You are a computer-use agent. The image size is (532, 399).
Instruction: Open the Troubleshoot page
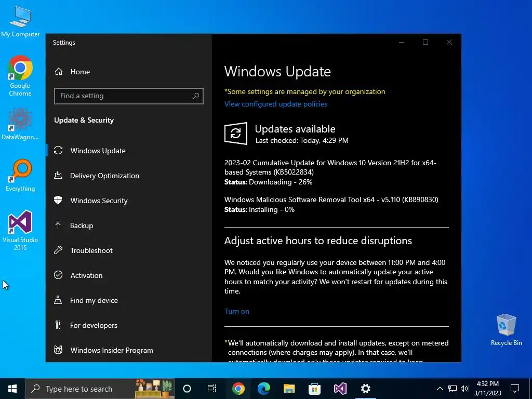tap(128, 250)
